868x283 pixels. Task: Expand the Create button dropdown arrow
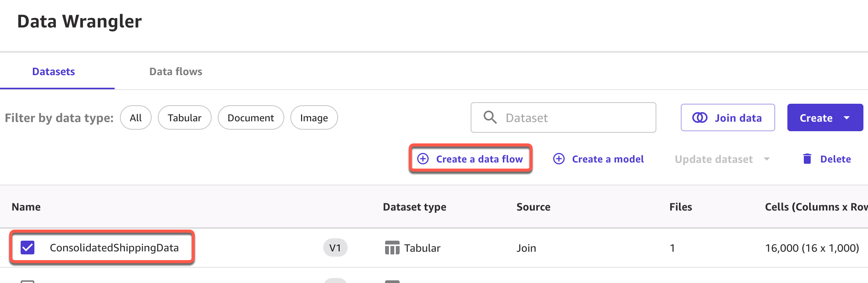(x=847, y=118)
